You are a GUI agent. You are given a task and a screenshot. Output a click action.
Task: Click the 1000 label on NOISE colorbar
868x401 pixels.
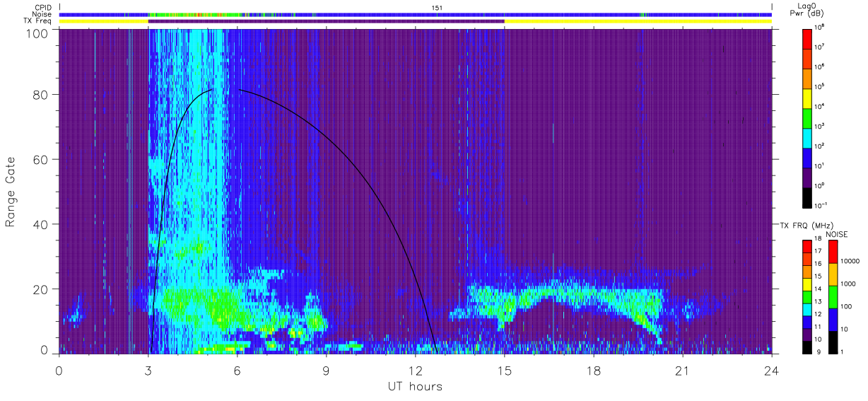click(x=848, y=285)
